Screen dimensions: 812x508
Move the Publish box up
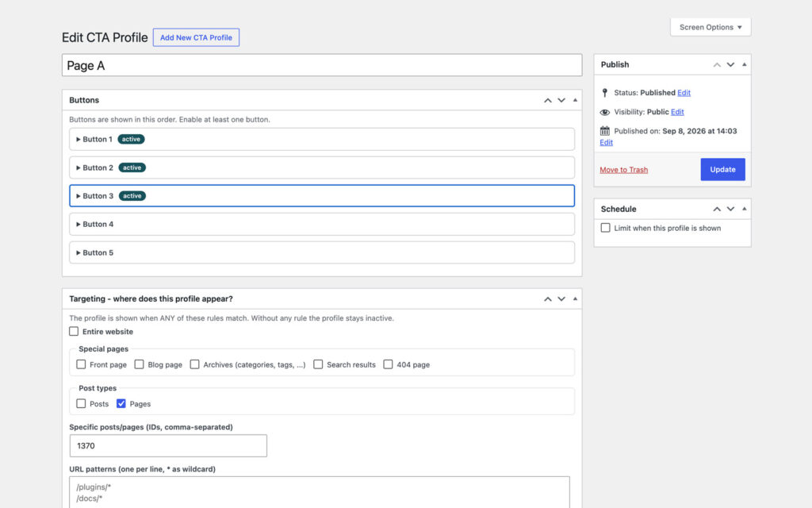click(717, 65)
